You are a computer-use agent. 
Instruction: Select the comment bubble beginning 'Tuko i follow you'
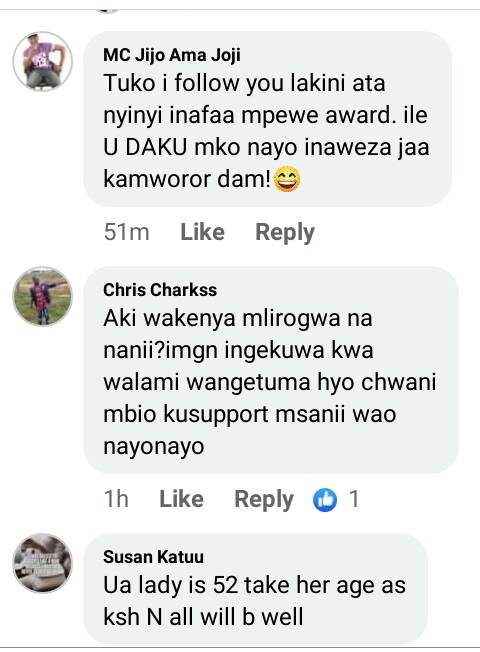(267, 119)
